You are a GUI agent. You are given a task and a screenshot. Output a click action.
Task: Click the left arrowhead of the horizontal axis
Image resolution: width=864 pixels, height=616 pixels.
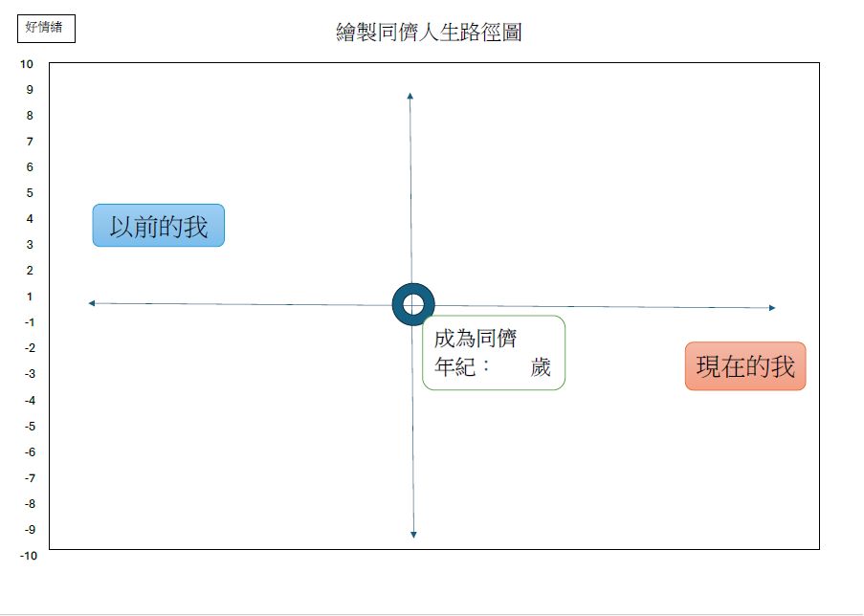(92, 303)
